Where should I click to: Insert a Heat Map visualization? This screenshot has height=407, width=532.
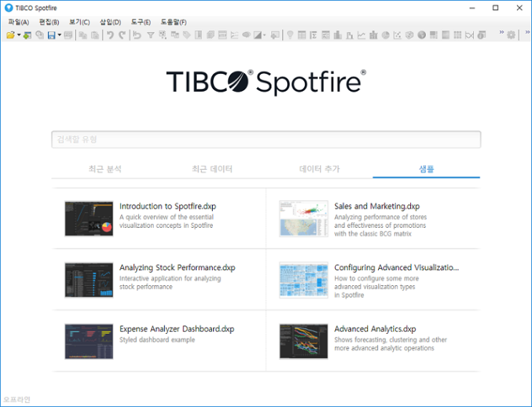point(445,35)
